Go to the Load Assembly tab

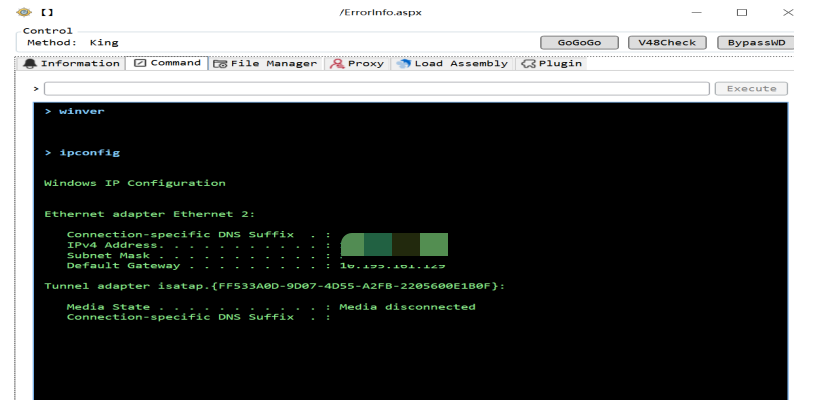(461, 63)
